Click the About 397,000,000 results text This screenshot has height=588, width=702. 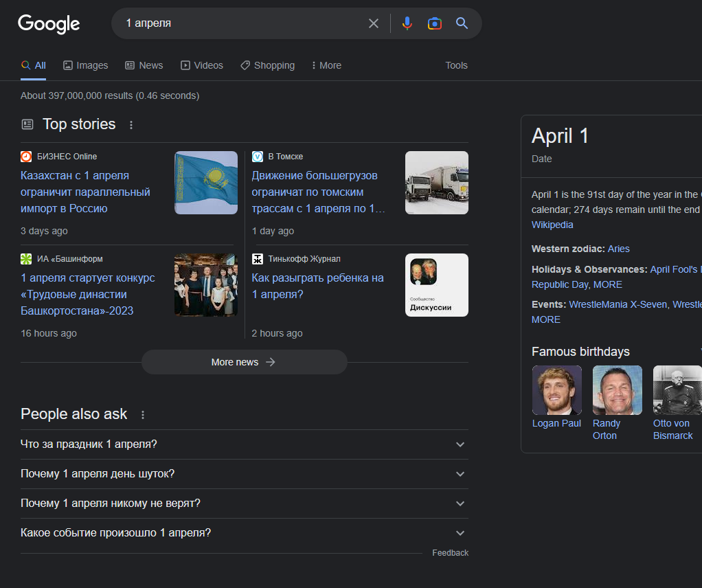[x=110, y=96]
